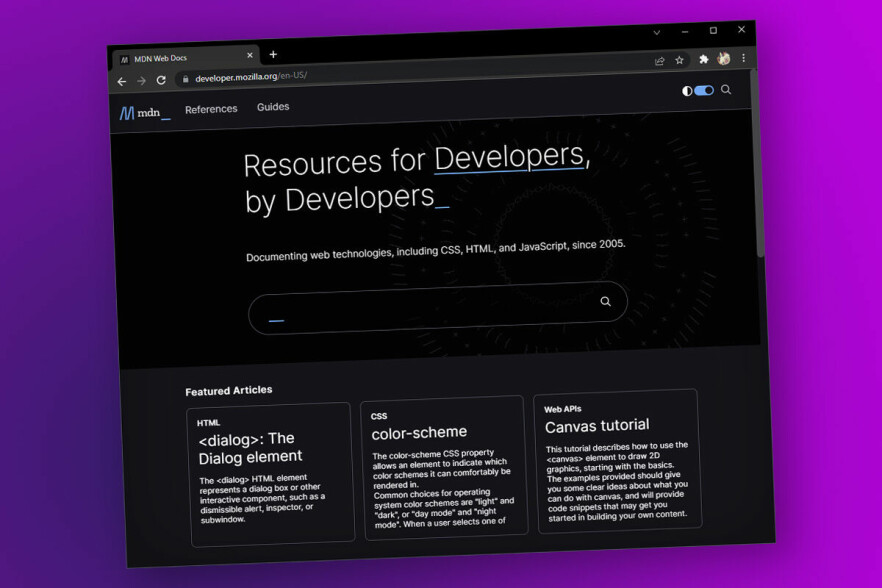The width and height of the screenshot is (882, 588).
Task: Open the tab search chevron
Action: point(656,33)
